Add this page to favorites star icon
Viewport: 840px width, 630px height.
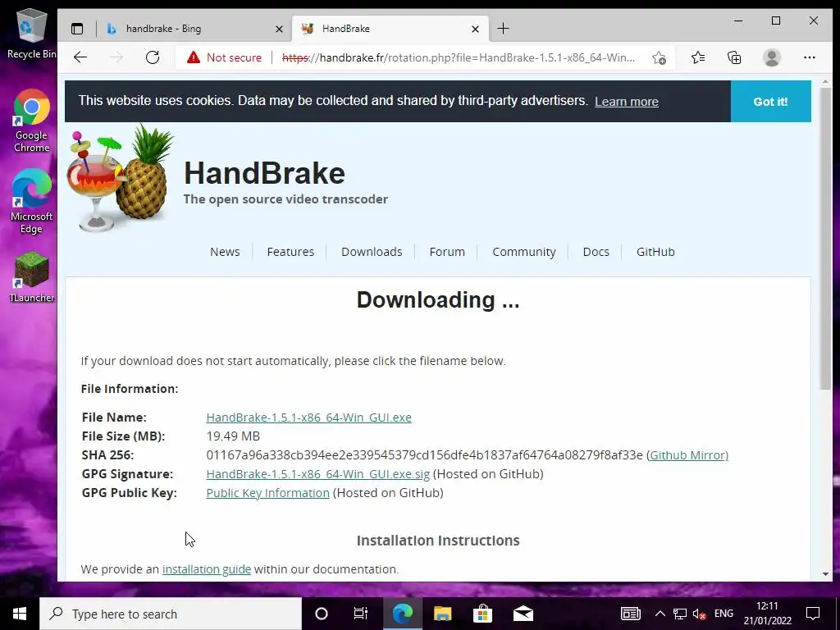coord(659,58)
